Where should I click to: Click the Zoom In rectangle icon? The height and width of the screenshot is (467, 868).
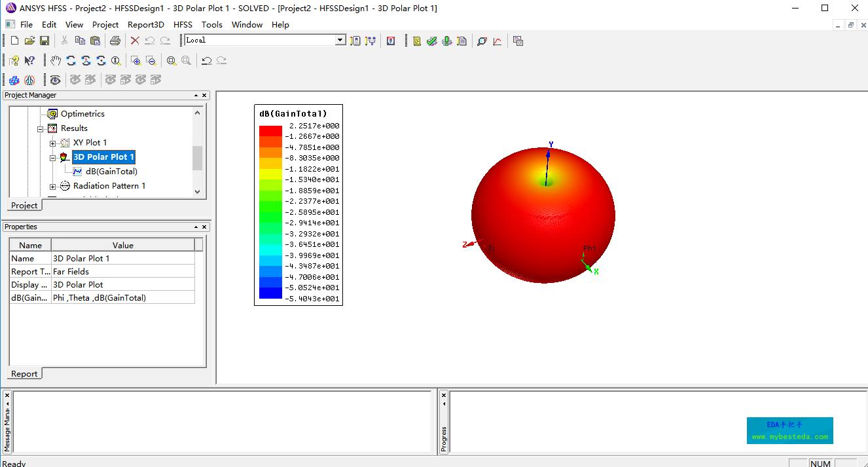(x=136, y=61)
